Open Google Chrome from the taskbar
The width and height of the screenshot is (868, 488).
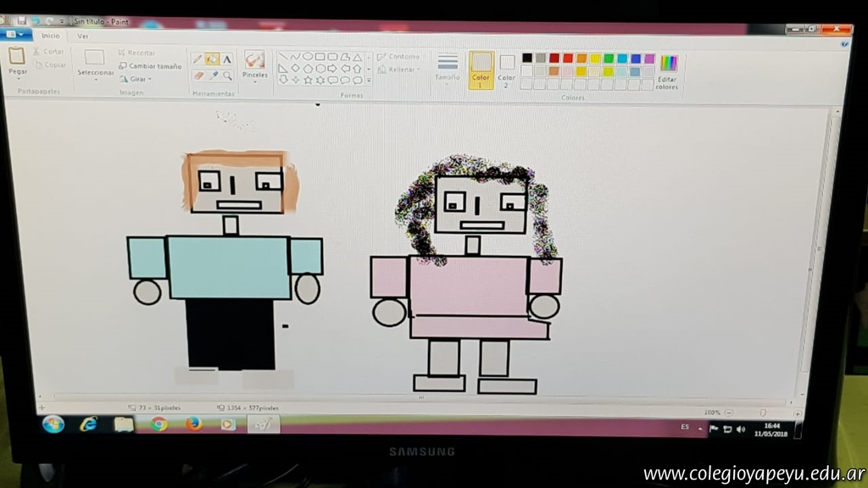point(159,424)
